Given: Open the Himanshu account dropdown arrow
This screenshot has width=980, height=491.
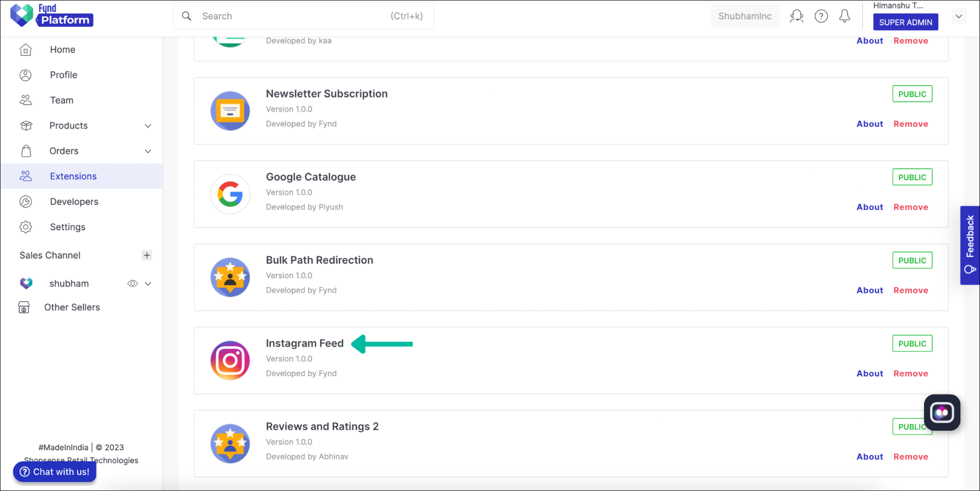Looking at the screenshot, I should [x=959, y=16].
